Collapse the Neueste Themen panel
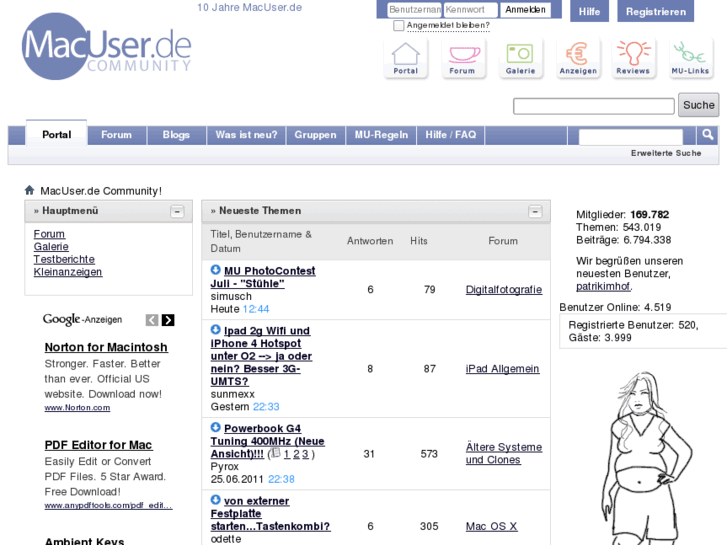 [x=535, y=211]
